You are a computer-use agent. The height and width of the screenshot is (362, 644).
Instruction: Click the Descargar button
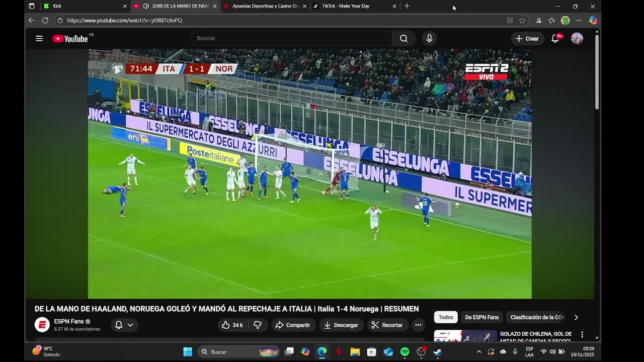point(342,325)
